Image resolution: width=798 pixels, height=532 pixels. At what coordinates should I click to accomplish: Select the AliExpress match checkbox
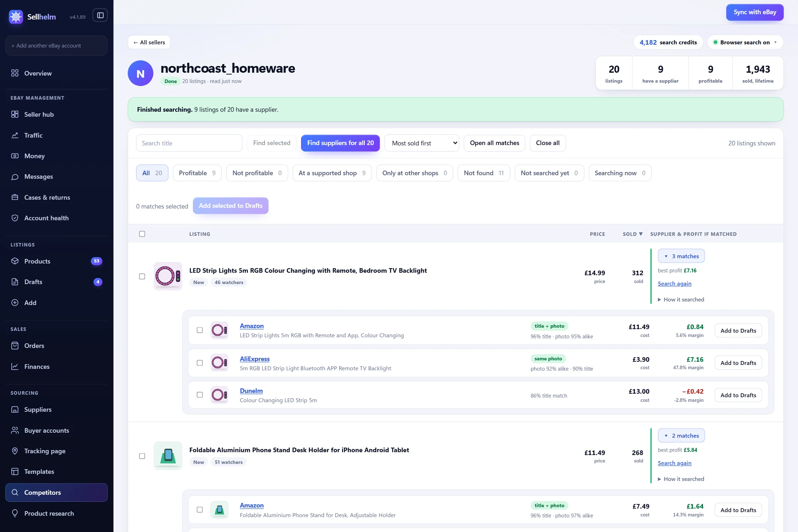[200, 363]
